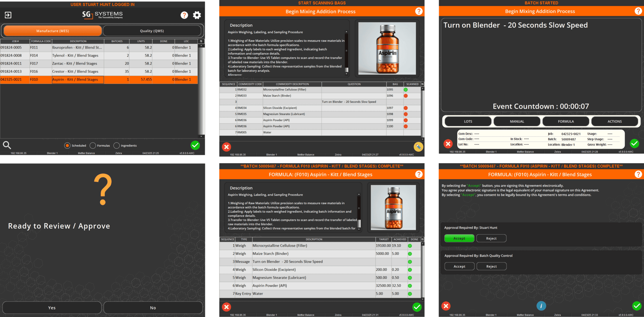The width and height of the screenshot is (644, 317).
Task: Confirm job selection with the green check on the job list screen
Action: tap(195, 145)
